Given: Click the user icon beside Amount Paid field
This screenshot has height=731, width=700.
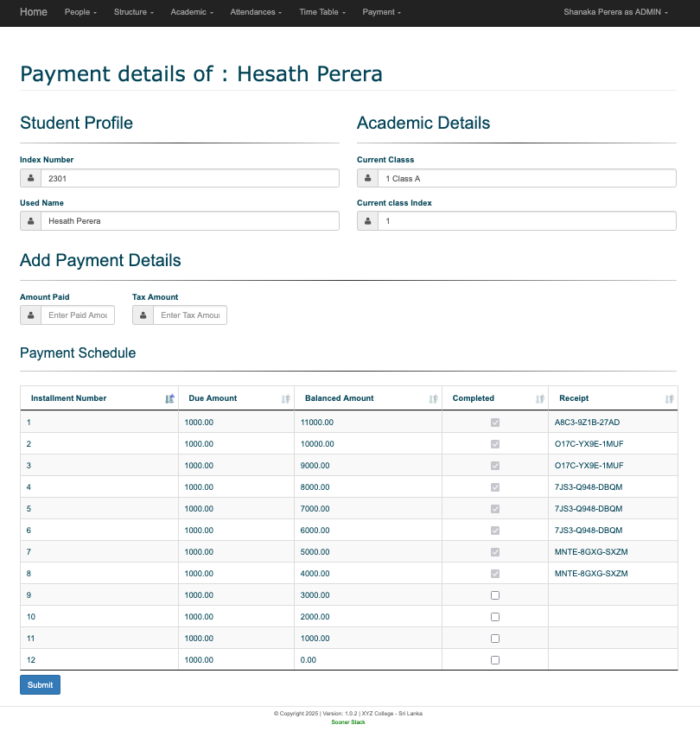Looking at the screenshot, I should (x=31, y=315).
